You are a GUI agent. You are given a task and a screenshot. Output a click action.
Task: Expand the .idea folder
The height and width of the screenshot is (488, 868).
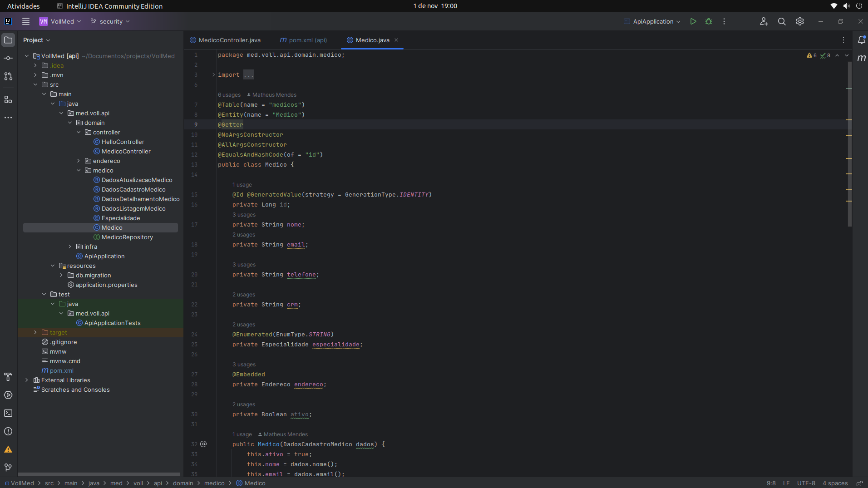[x=35, y=65]
